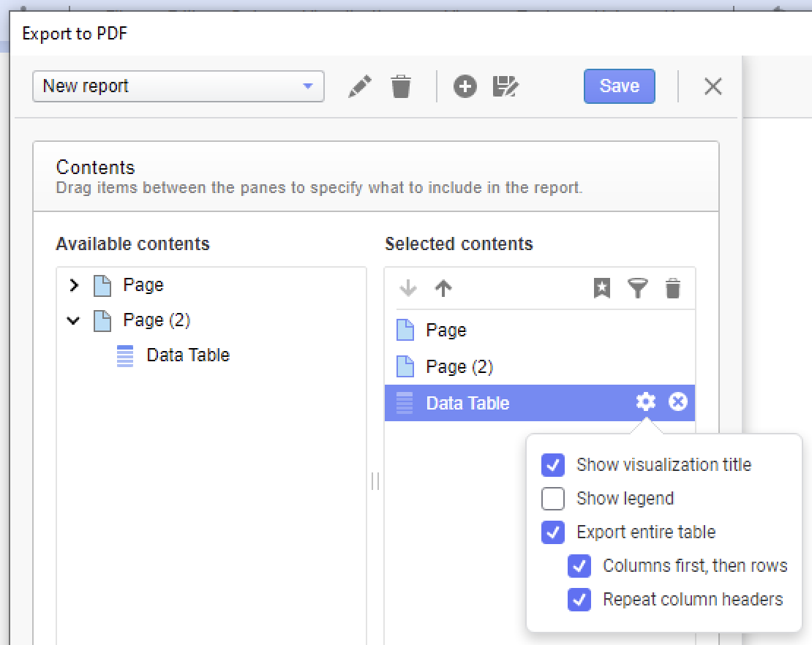
Task: Collapse the Page (2) tree node
Action: click(73, 320)
